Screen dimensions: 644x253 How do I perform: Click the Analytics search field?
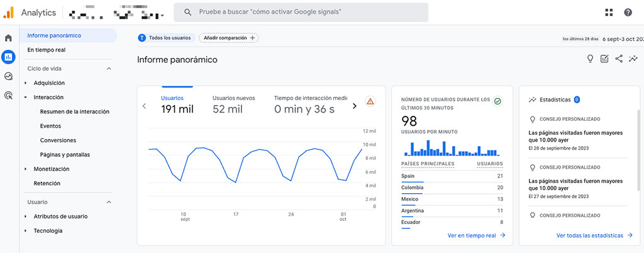coord(302,13)
